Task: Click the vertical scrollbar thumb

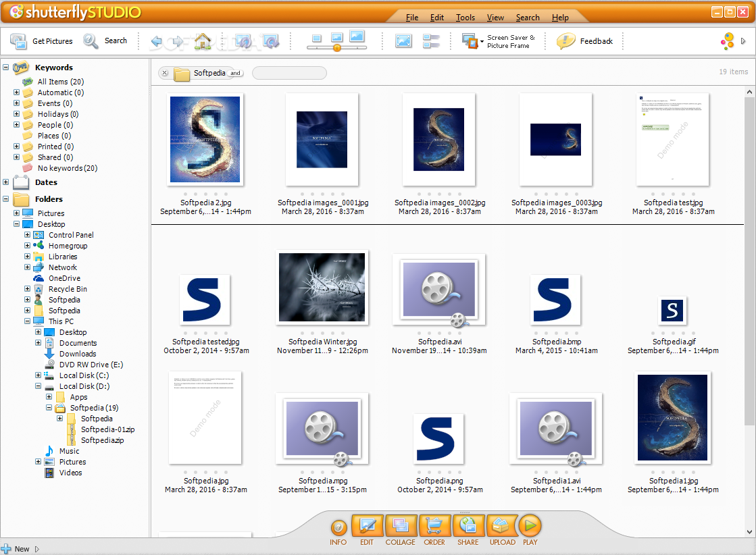Action: click(x=749, y=261)
